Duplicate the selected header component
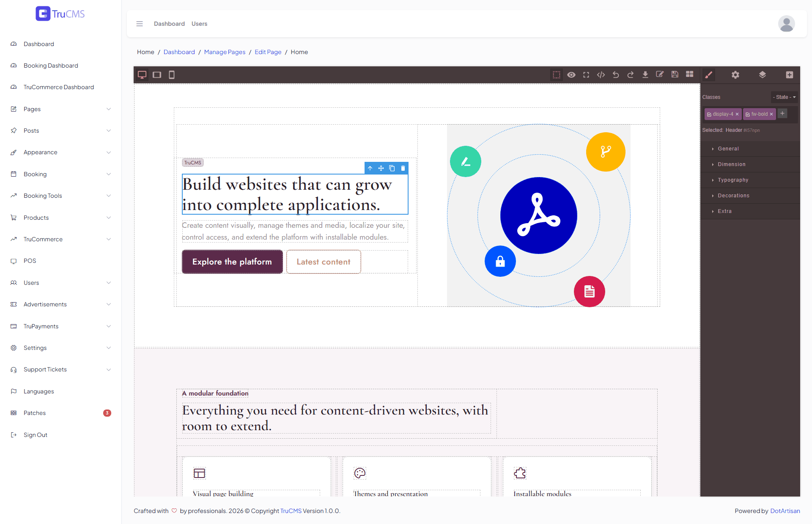The image size is (812, 524). 392,168
